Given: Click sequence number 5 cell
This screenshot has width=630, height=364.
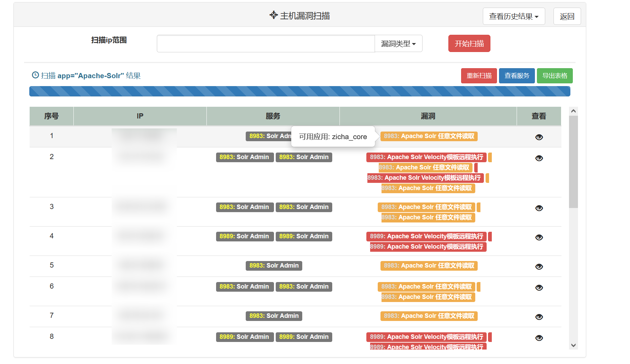Looking at the screenshot, I should coord(52,265).
